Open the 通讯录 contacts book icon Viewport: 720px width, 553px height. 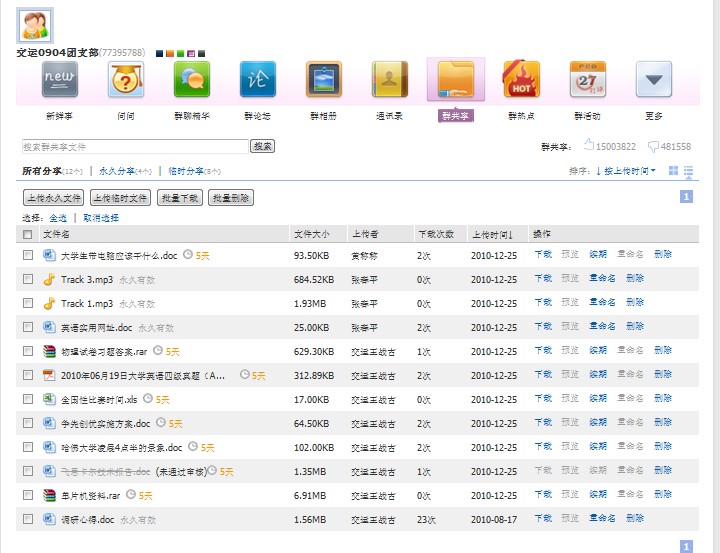point(389,80)
